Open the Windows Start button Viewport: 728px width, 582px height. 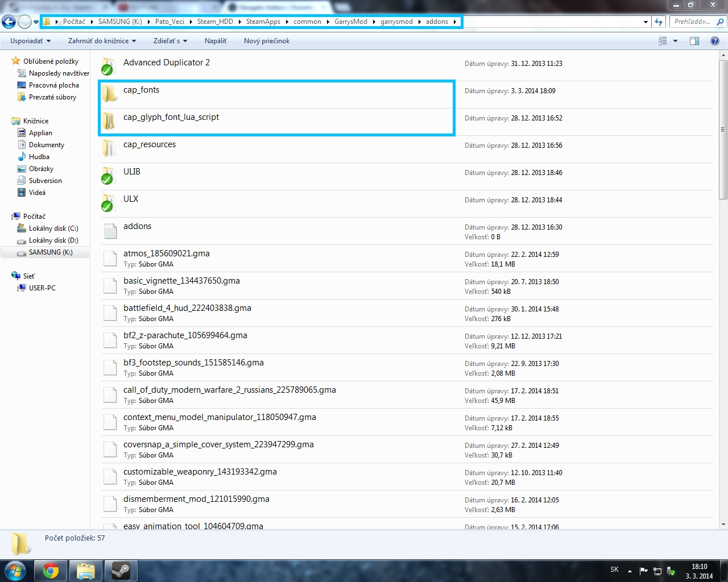pos(14,570)
